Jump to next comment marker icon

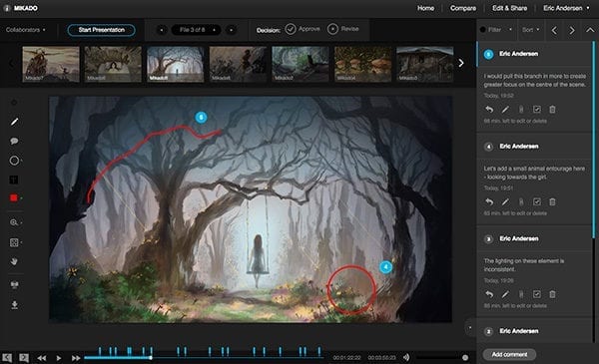(x=24, y=357)
